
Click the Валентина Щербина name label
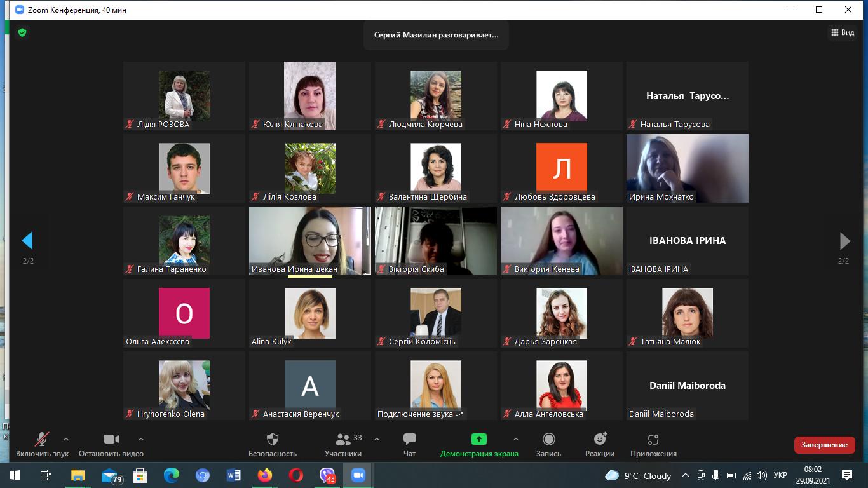(x=428, y=197)
